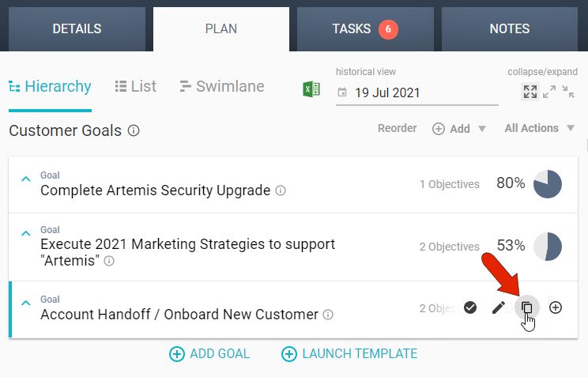Click the Add Goal button
This screenshot has height=377, width=588.
coord(209,354)
